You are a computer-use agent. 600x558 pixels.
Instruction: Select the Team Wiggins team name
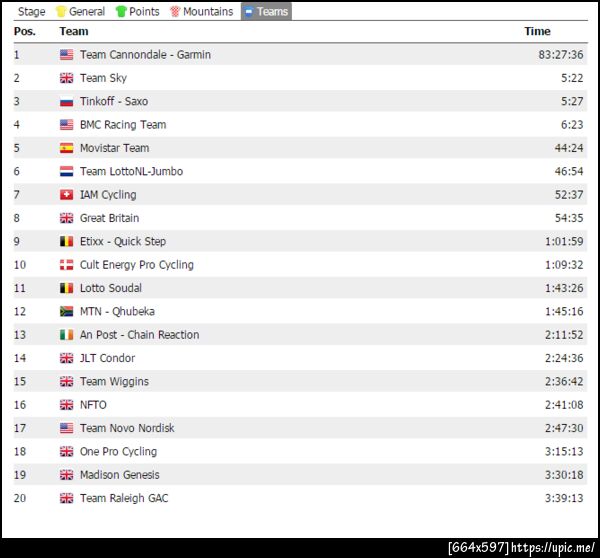114,382
